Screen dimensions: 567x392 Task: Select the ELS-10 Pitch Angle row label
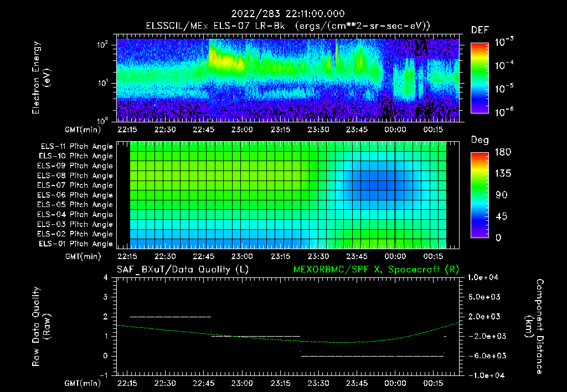pos(76,156)
